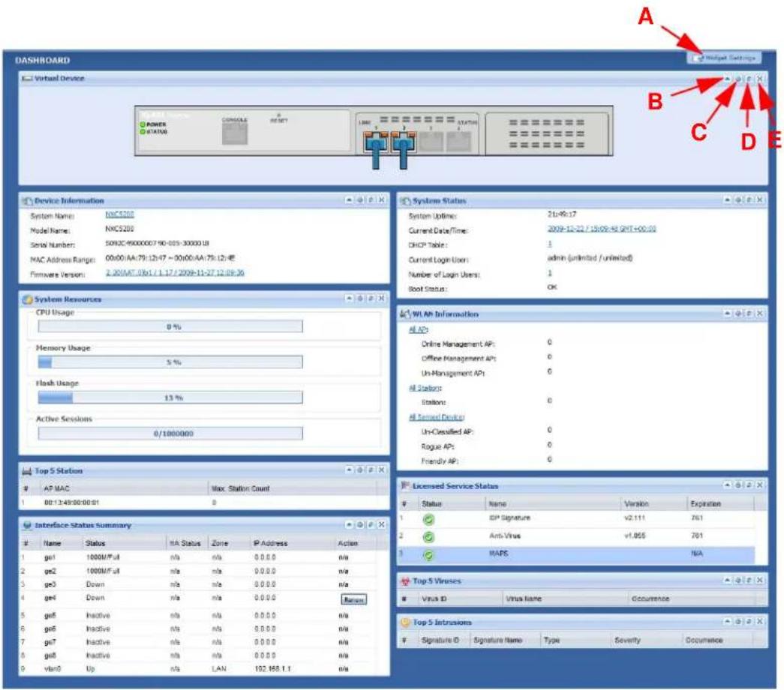784x690 pixels.
Task: Refresh the Interface Status Summary widget now
Action: pos(371,524)
